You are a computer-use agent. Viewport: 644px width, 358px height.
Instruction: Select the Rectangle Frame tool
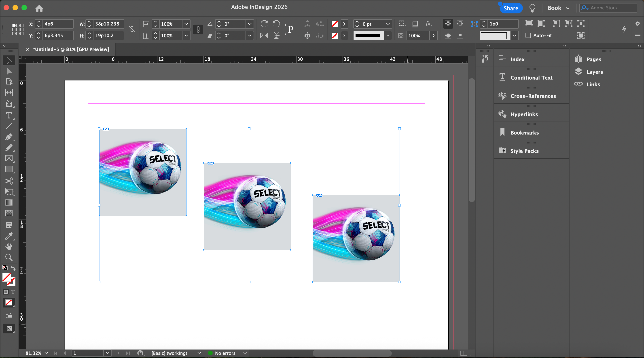coord(9,158)
